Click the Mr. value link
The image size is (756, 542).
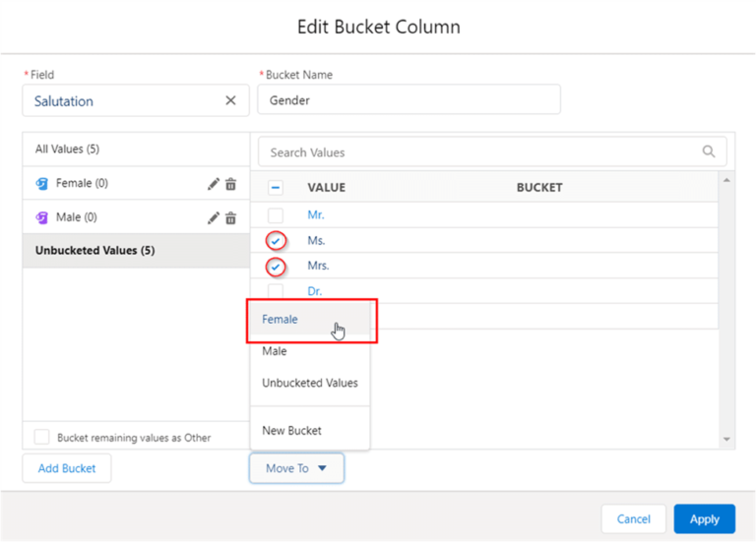[x=316, y=214]
